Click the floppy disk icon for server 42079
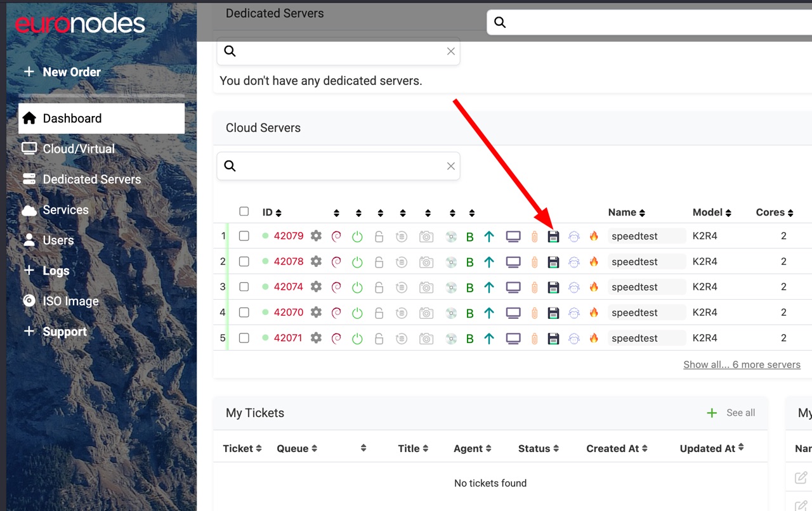This screenshot has height=511, width=812. (553, 236)
